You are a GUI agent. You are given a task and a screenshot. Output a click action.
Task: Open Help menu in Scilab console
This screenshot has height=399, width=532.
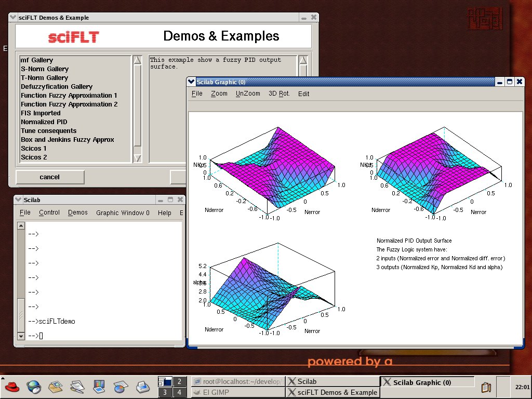165,212
